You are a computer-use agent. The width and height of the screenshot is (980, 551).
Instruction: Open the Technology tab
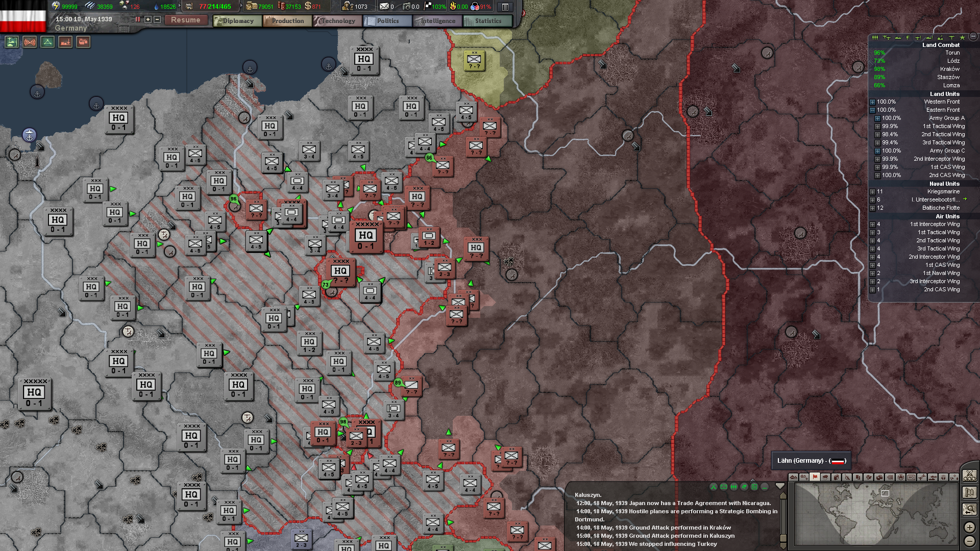pyautogui.click(x=337, y=21)
